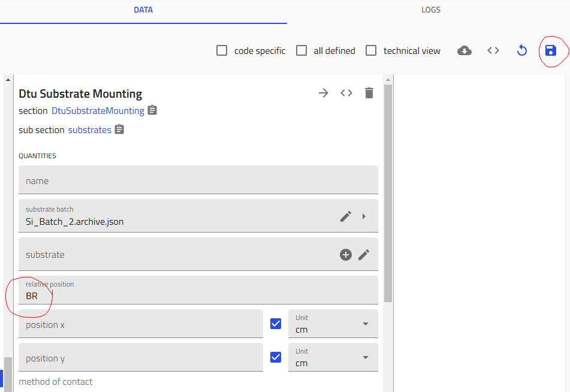Uncheck the position x unit checkbox
The image size is (570, 392).
[276, 324]
